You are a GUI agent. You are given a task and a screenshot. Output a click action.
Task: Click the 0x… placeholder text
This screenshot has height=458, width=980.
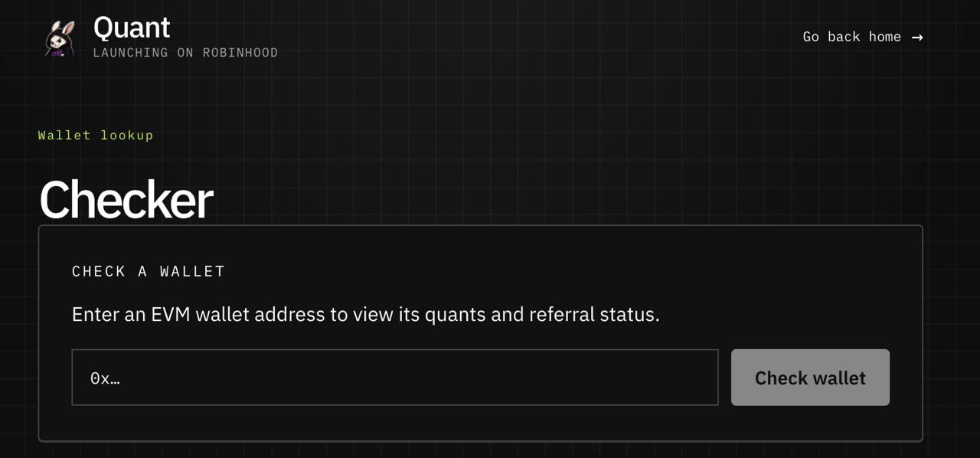click(105, 378)
